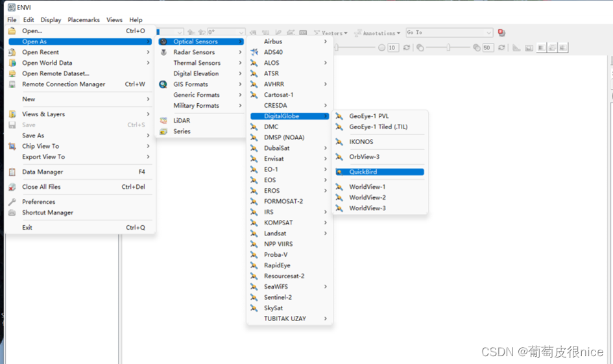Click the GeoEye-1 PVL satellite icon
The height and width of the screenshot is (364, 613).
click(339, 116)
